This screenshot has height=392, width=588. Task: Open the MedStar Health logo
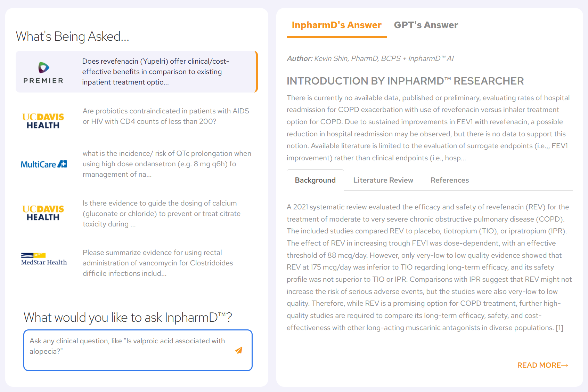(44, 259)
